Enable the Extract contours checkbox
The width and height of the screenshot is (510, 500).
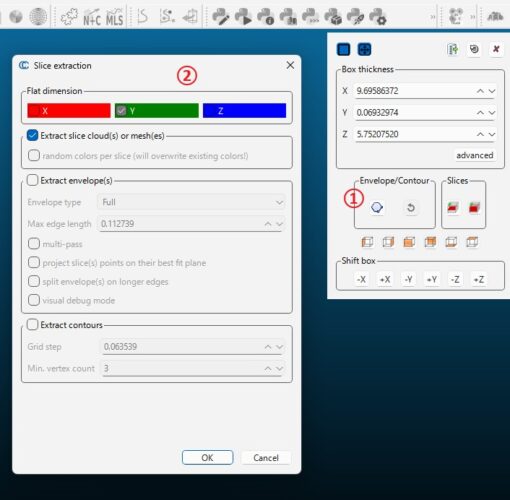(33, 324)
